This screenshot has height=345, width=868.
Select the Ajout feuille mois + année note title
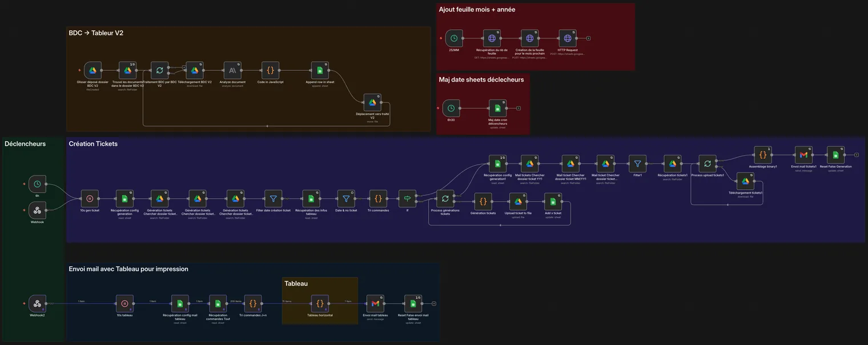tap(477, 9)
